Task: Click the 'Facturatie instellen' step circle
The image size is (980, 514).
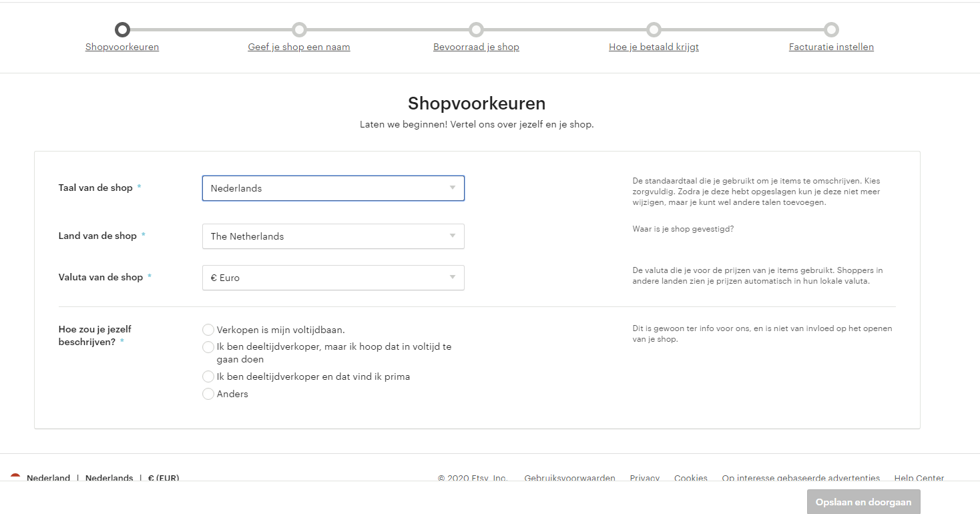Action: pos(831,29)
